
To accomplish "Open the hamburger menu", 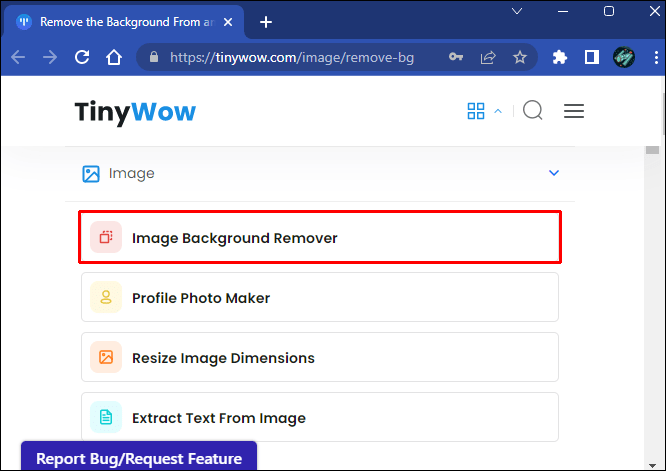I will click(x=574, y=111).
